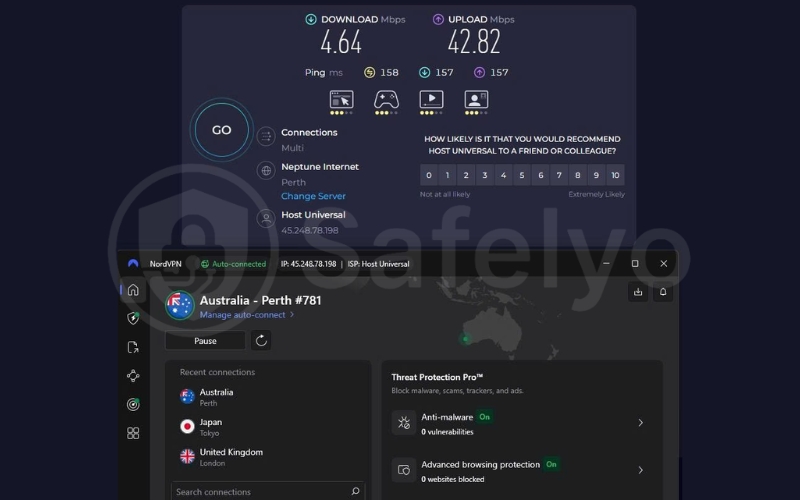800x500 pixels.
Task: Open Manage auto-connect link
Action: coord(247,315)
